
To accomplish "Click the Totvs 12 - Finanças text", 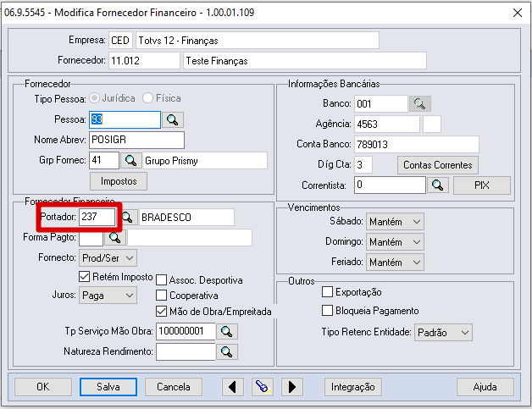I will (178, 41).
